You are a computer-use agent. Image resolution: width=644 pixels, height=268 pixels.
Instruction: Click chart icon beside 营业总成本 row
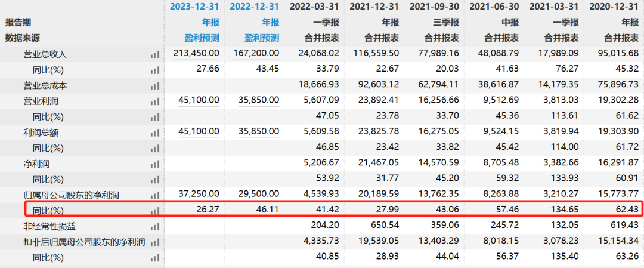click(x=155, y=85)
